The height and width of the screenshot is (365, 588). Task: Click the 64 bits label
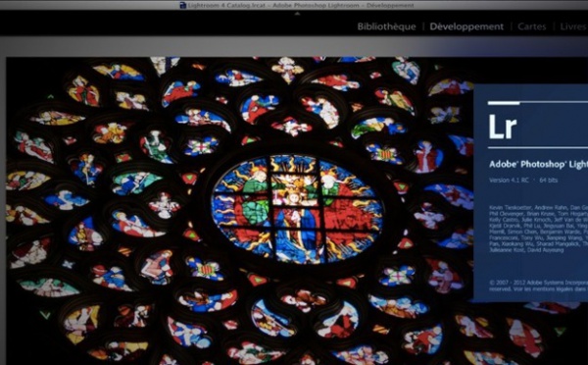pos(548,181)
